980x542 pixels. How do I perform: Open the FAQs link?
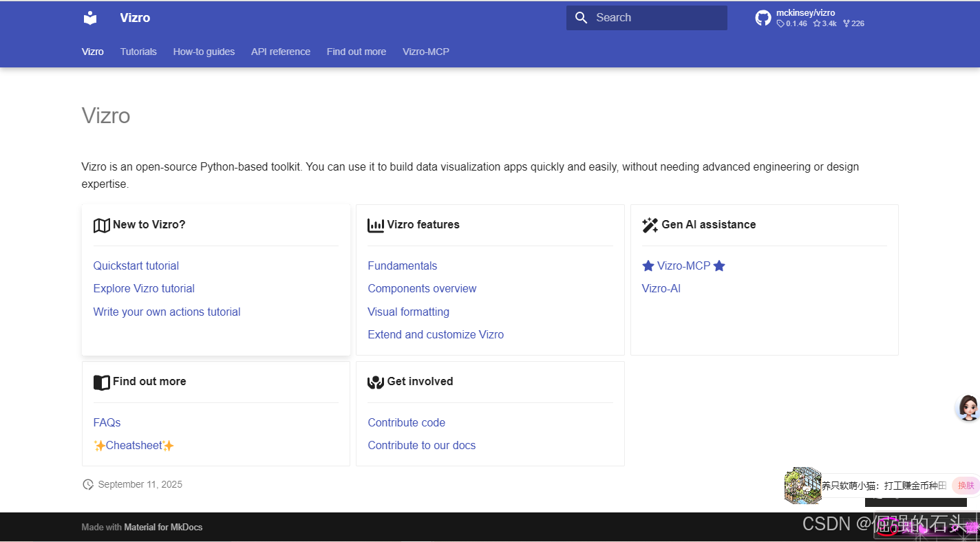107,422
